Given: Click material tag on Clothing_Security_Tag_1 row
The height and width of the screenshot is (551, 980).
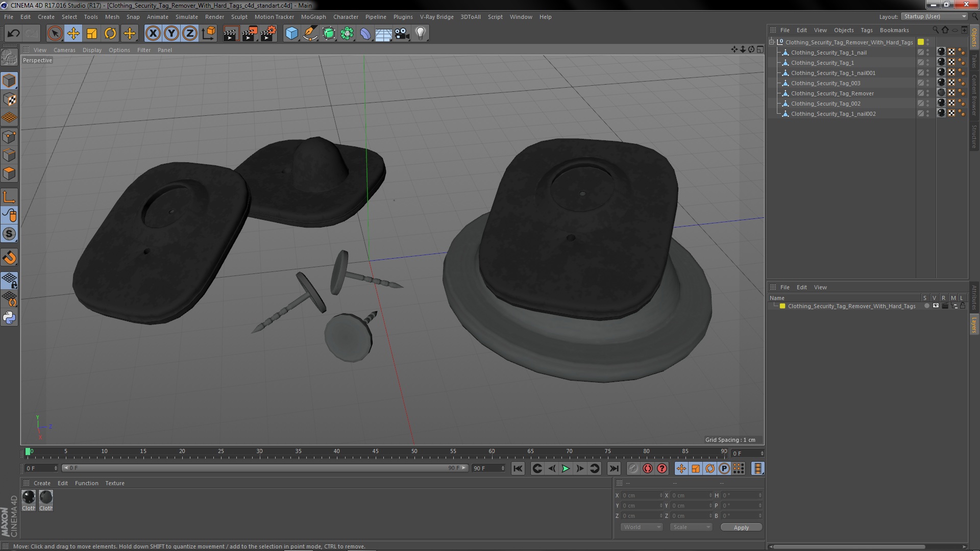Looking at the screenshot, I should click(x=941, y=63).
